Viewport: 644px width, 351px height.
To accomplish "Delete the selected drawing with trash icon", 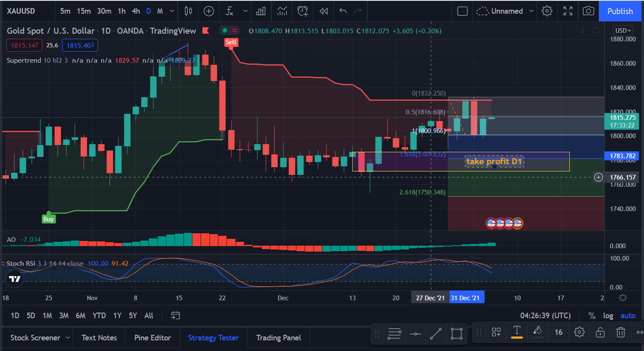I will (621, 332).
